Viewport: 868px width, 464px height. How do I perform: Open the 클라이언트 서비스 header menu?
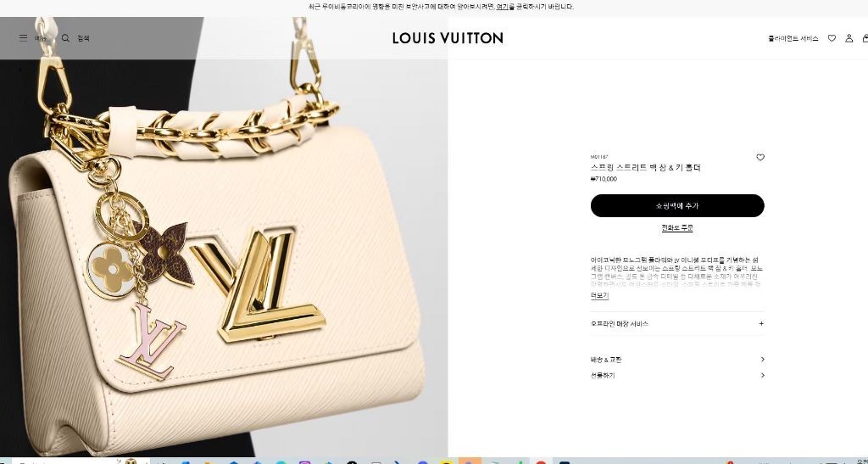(x=793, y=38)
